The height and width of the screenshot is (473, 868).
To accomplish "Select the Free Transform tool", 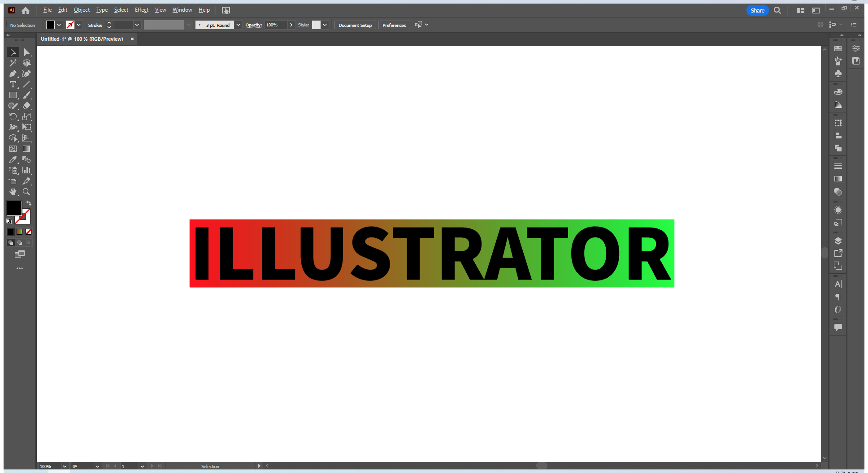I will click(27, 128).
